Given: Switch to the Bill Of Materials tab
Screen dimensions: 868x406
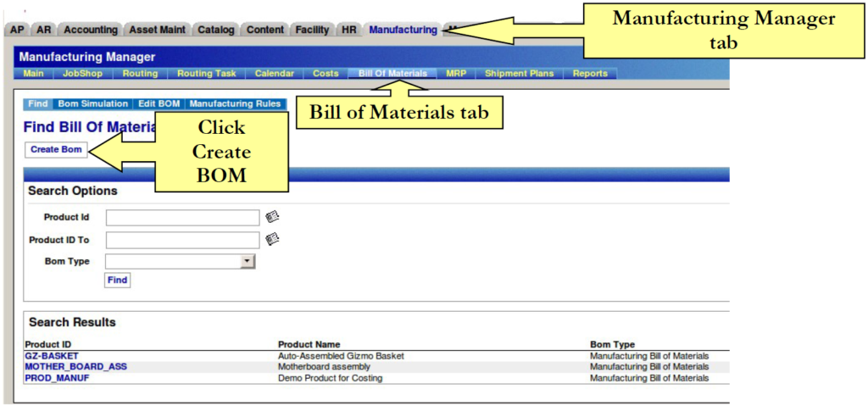Looking at the screenshot, I should pyautogui.click(x=392, y=74).
